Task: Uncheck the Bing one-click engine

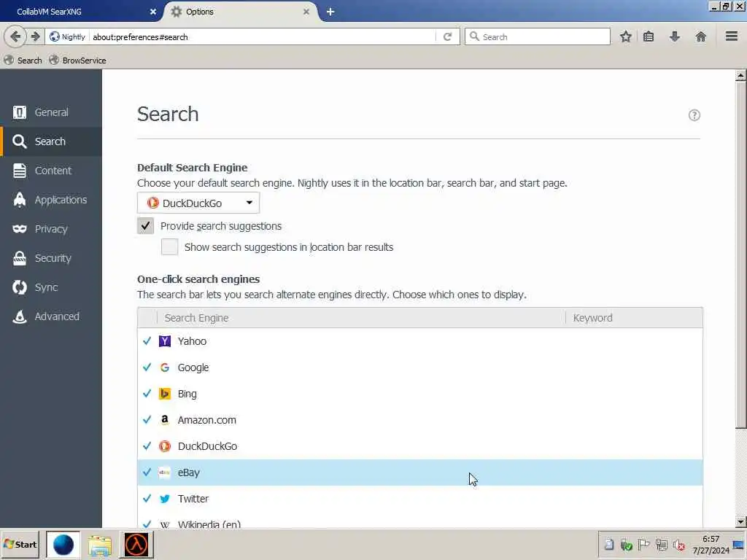Action: click(x=147, y=393)
